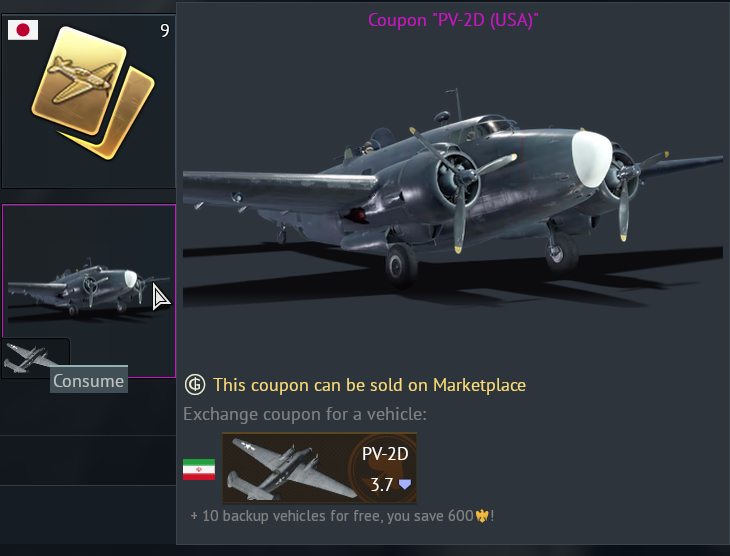
Task: Click the Coupon "PV-2D (USA)" title
Action: [x=453, y=20]
